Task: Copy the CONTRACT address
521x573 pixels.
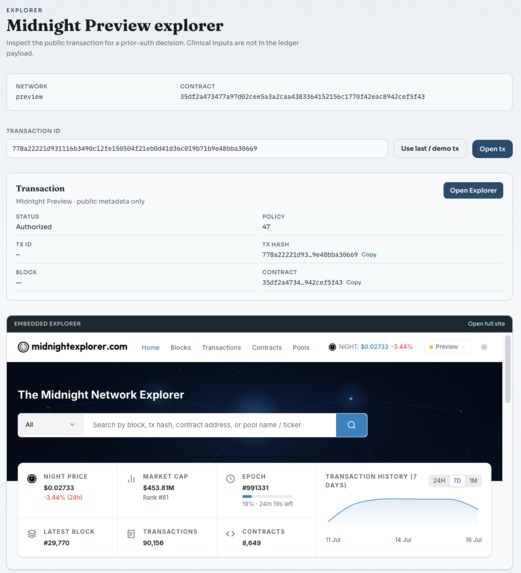Action: pos(353,282)
